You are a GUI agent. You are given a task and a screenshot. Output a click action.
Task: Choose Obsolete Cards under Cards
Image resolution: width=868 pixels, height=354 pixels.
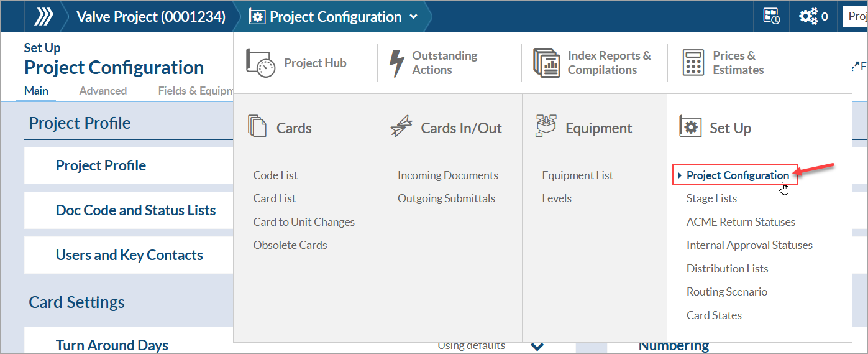point(290,245)
